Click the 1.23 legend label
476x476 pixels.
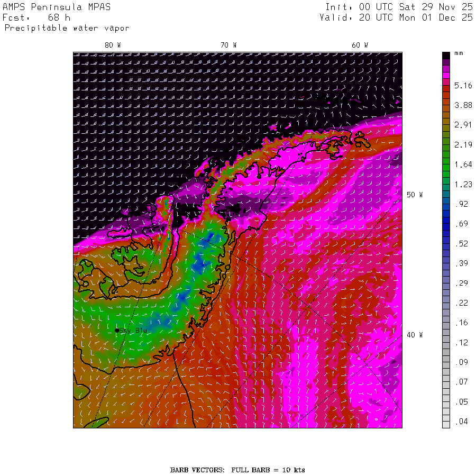point(462,184)
